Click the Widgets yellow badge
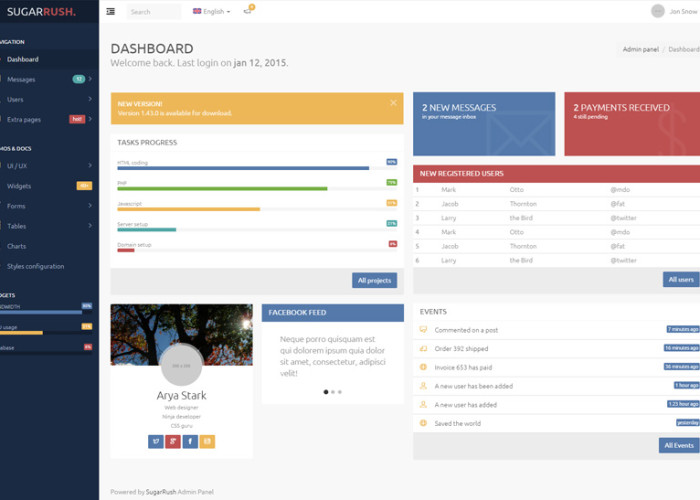700x500 pixels. click(84, 186)
